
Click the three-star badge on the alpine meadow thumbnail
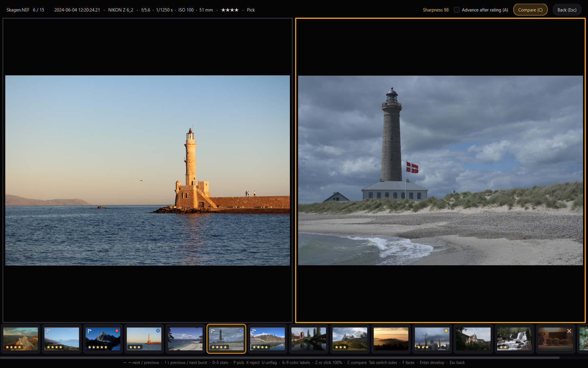coord(340,347)
